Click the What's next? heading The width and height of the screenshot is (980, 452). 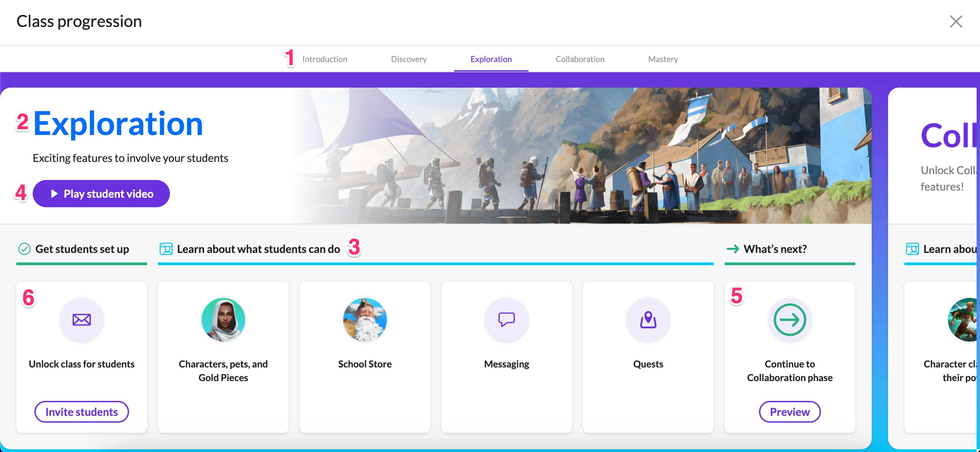[x=775, y=249]
